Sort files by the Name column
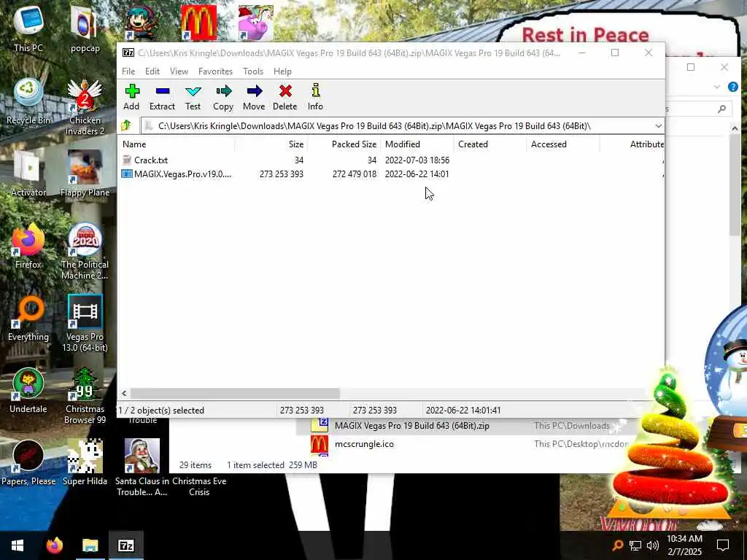The height and width of the screenshot is (560, 747). point(176,144)
